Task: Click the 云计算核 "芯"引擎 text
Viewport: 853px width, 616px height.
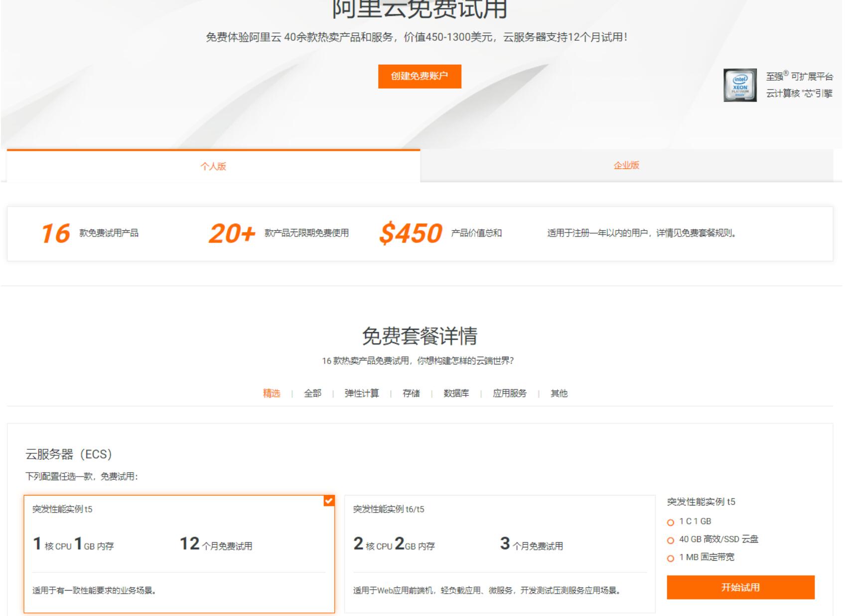Action: tap(799, 94)
